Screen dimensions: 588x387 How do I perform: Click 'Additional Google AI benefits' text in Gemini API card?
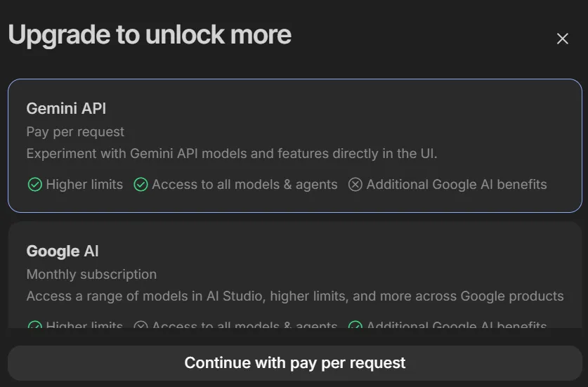[457, 185]
